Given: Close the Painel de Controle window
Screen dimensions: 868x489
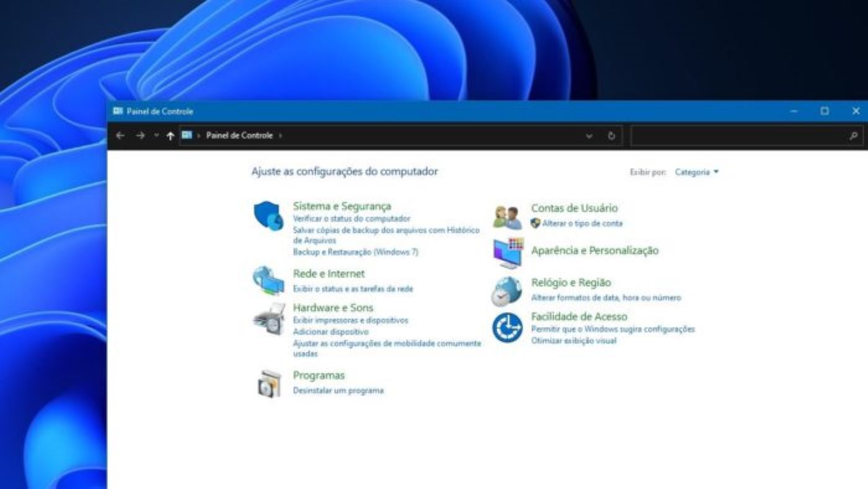Looking at the screenshot, I should pyautogui.click(x=856, y=111).
